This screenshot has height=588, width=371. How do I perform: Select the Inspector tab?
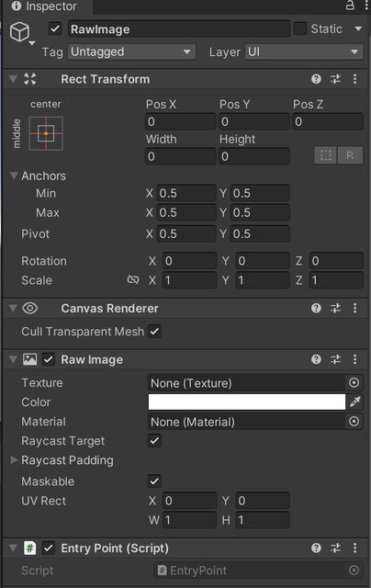pyautogui.click(x=44, y=6)
